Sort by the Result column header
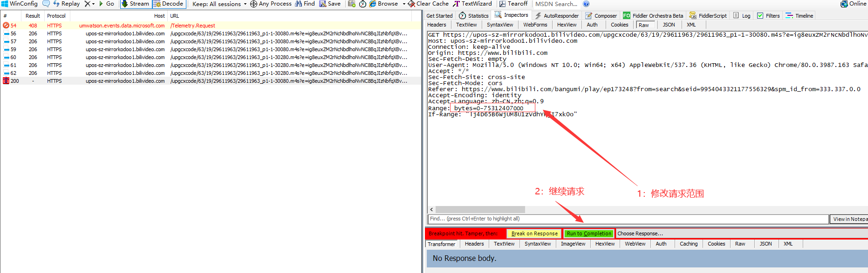 click(33, 16)
